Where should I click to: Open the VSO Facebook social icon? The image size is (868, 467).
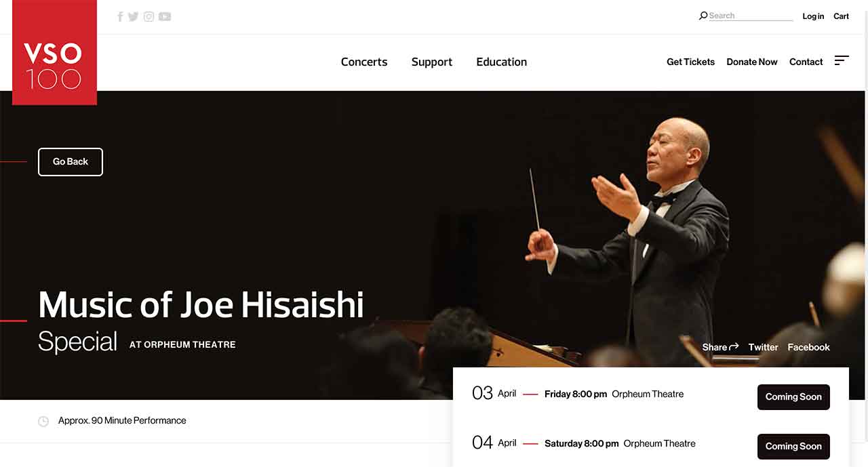120,17
